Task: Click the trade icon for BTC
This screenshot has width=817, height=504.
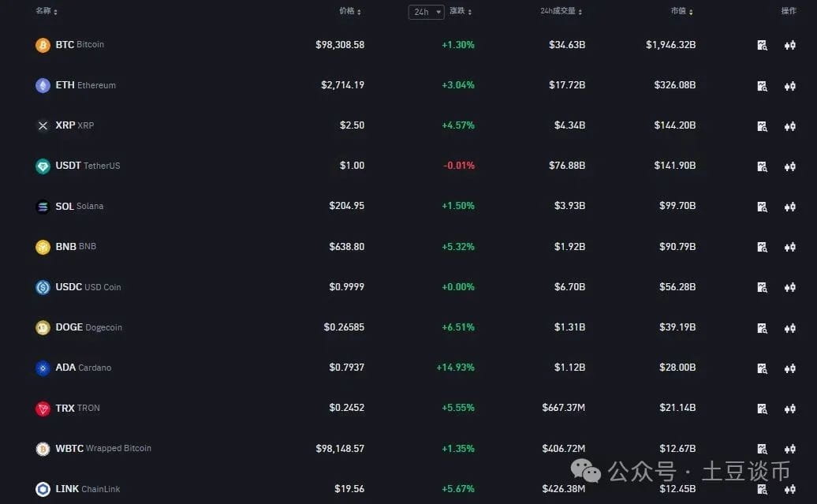Action: [x=790, y=45]
